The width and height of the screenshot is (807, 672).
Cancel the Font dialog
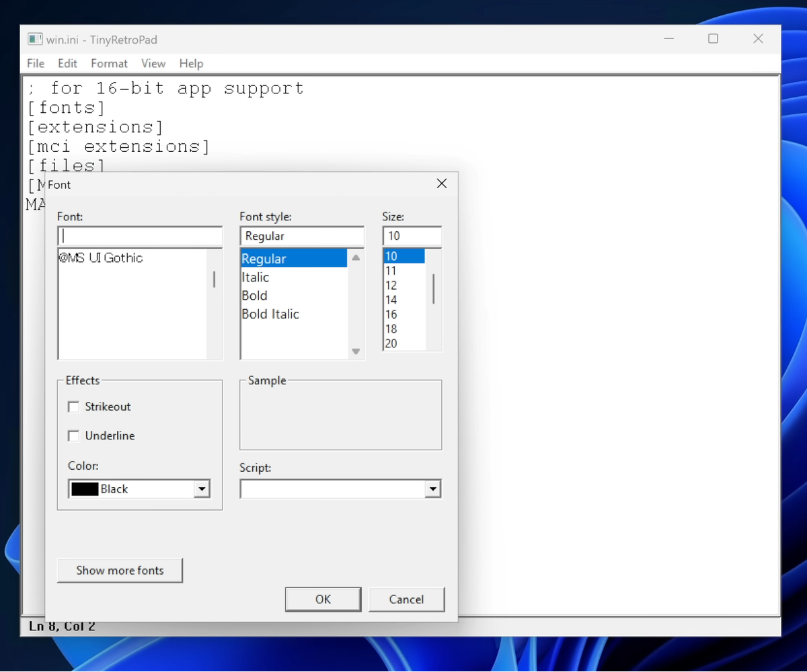point(406,599)
